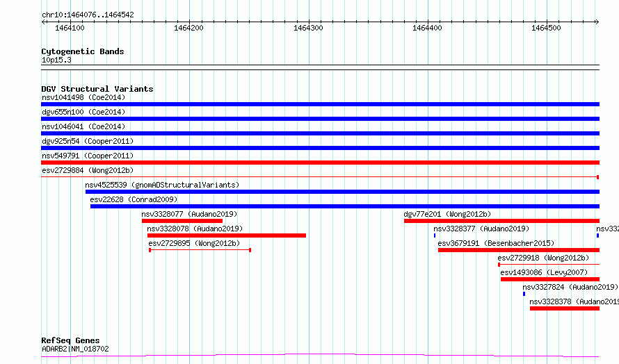This screenshot has width=619, height=364.
Task: Open the esv1493086 (Levy2007) label
Action: tap(544, 272)
